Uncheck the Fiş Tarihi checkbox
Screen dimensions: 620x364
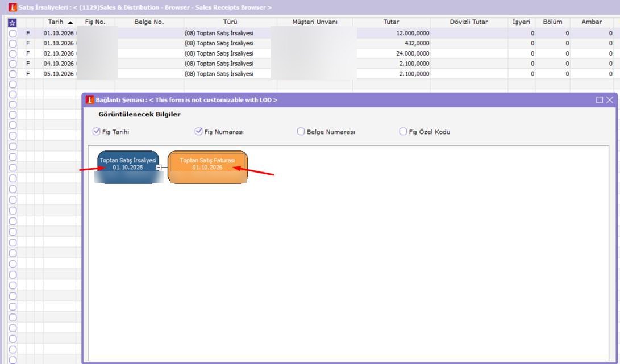tap(96, 132)
